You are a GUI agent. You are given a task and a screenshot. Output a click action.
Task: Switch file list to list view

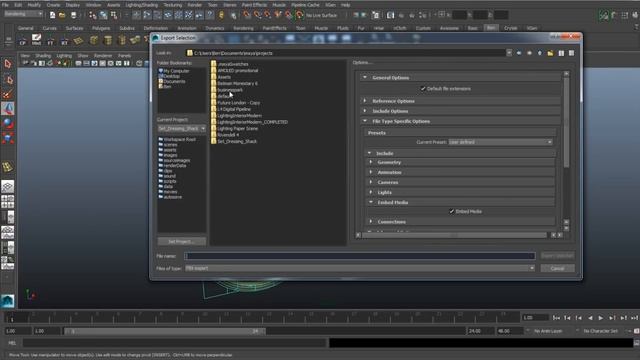click(x=561, y=53)
